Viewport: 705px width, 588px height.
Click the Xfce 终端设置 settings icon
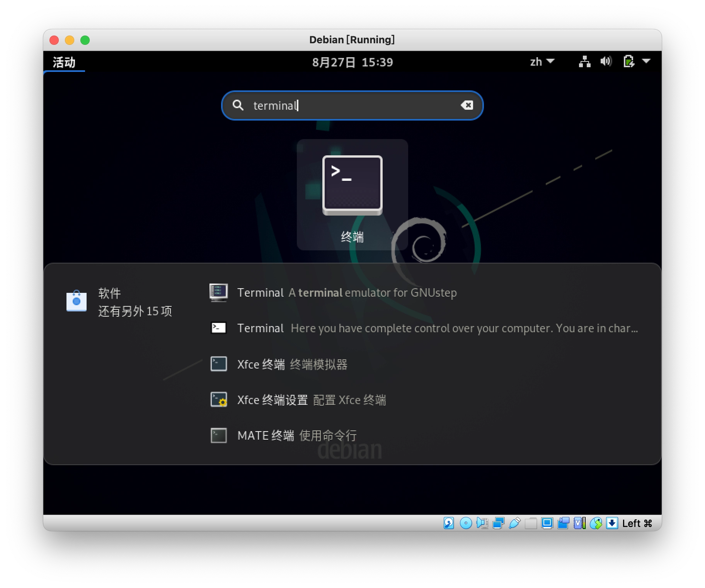(219, 399)
